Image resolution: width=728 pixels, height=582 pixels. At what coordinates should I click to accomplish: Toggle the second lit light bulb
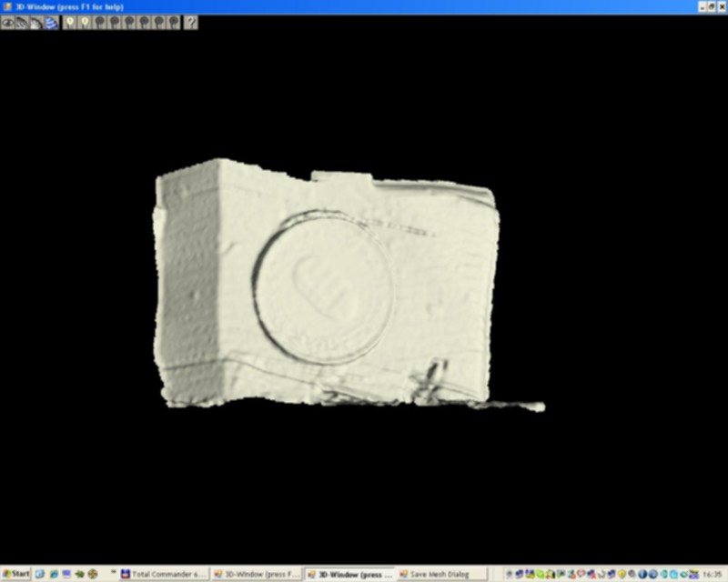coord(85,23)
